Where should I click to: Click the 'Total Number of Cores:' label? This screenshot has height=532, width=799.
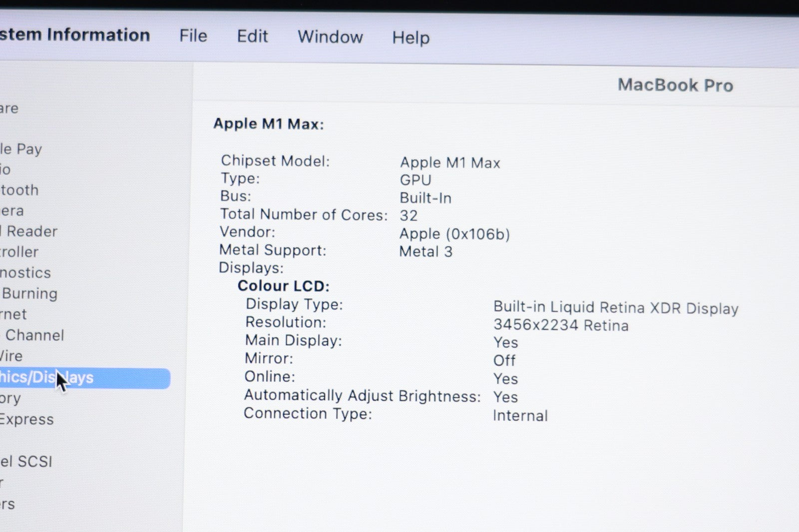[x=304, y=215]
